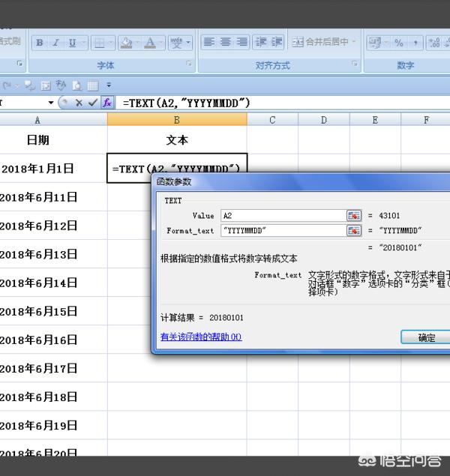Click the font color A swatch
Viewport: 450px width, 476px height.
(150, 43)
